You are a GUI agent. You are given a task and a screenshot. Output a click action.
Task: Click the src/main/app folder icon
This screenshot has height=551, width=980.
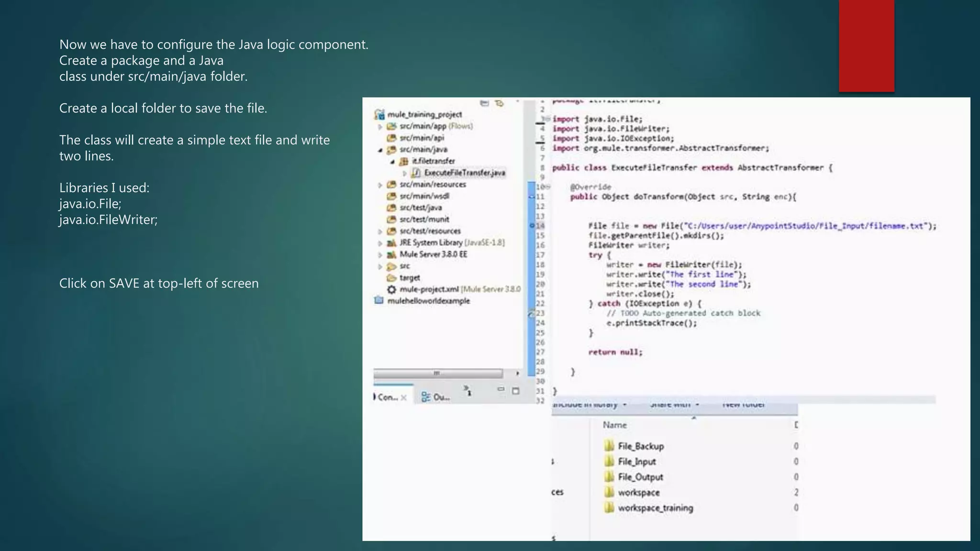click(x=391, y=126)
